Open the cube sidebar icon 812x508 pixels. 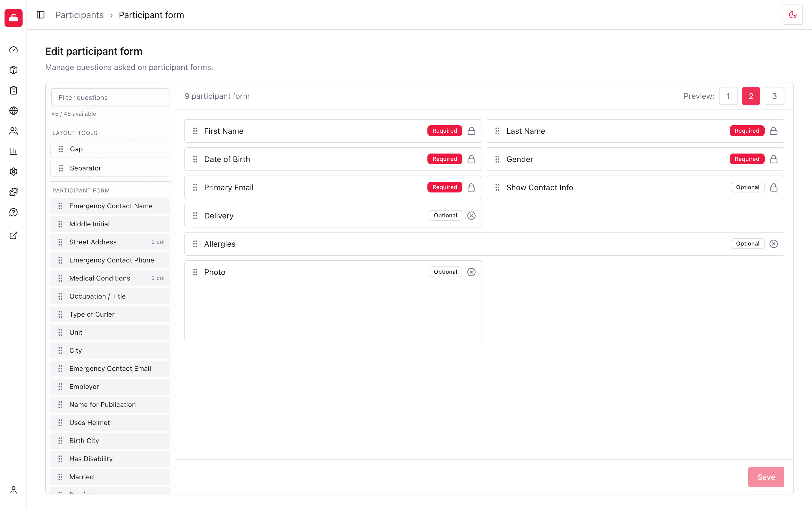[x=14, y=70]
